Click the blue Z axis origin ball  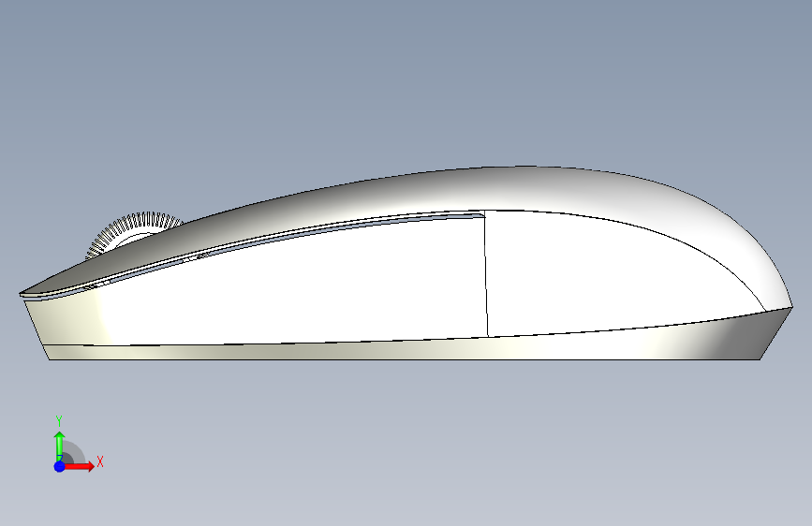[60, 466]
